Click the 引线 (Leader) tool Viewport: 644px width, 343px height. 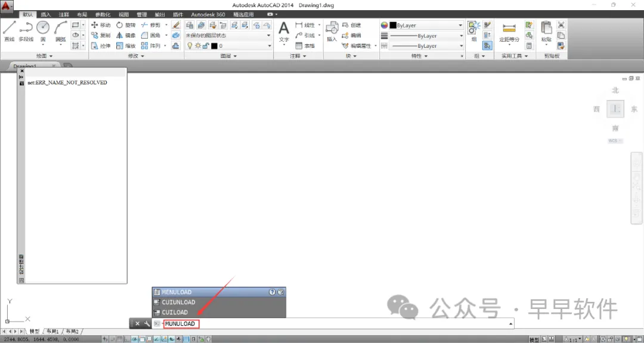(x=305, y=35)
